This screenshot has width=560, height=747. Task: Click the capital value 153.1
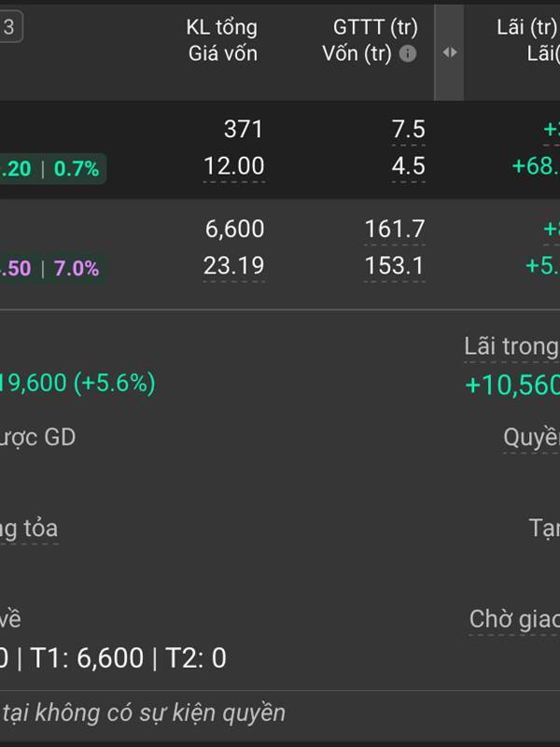pos(394,267)
